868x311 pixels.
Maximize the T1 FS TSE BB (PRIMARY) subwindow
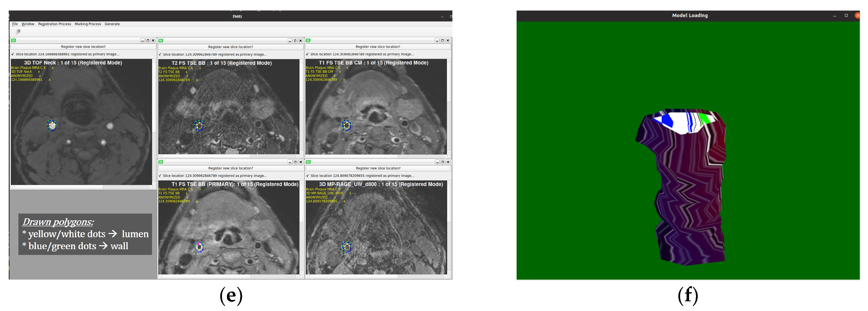coord(295,162)
